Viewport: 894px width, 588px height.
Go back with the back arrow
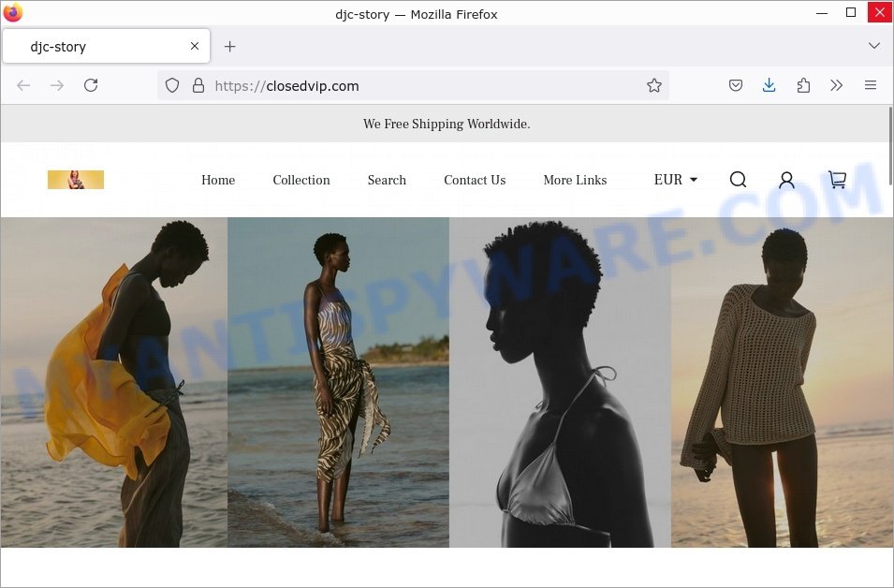23,85
